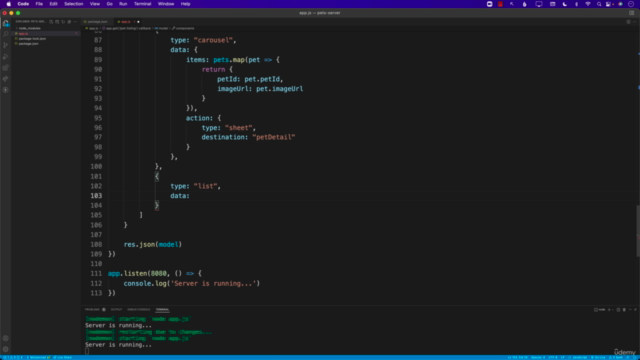Click the Bluetooth icon in the menu bar
The height and width of the screenshot is (360, 640).
click(576, 4)
